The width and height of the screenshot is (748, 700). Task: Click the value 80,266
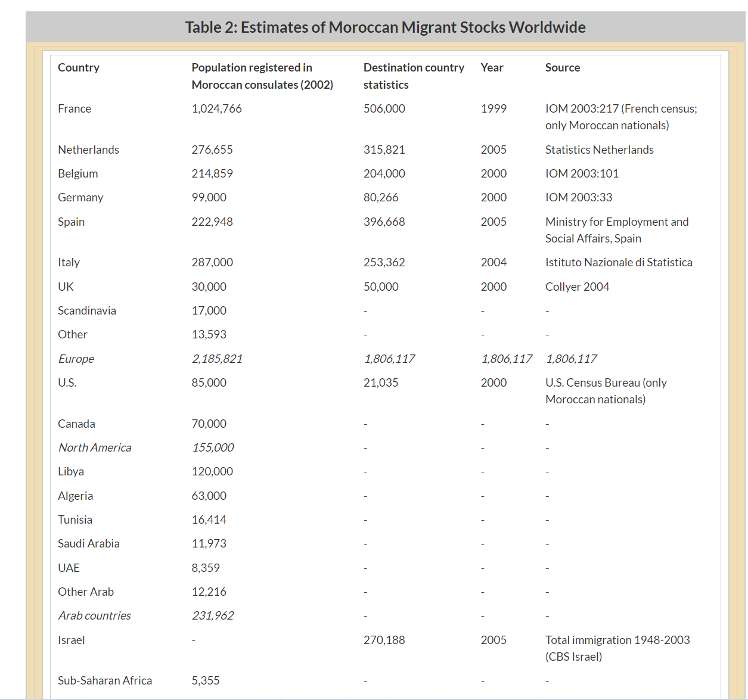[381, 197]
